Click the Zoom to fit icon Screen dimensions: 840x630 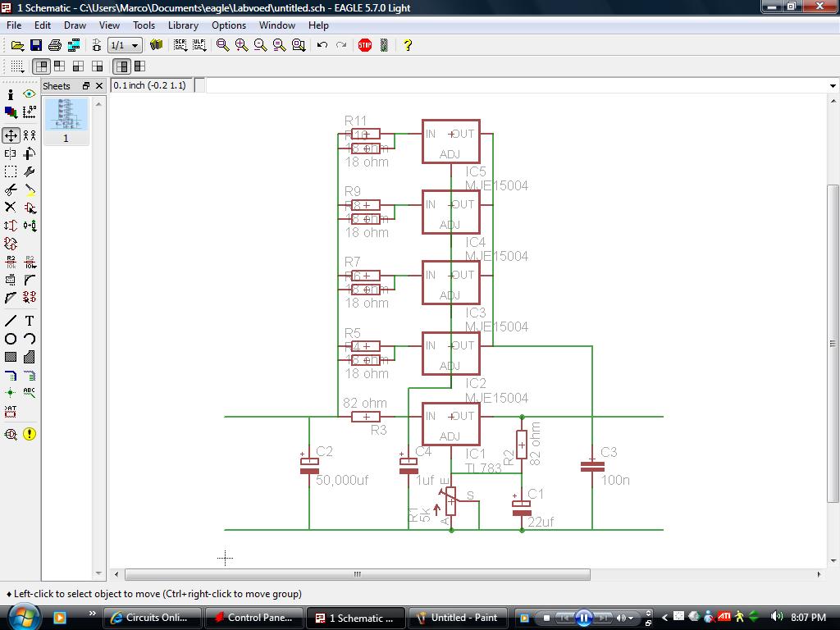tap(222, 45)
